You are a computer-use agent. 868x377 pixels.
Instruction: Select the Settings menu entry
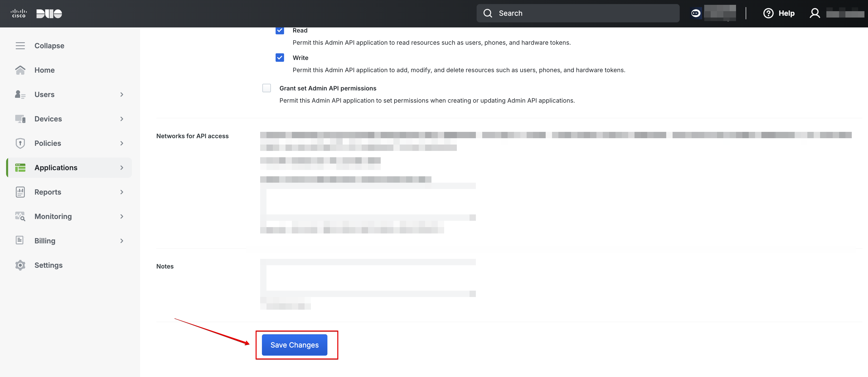tap(48, 265)
